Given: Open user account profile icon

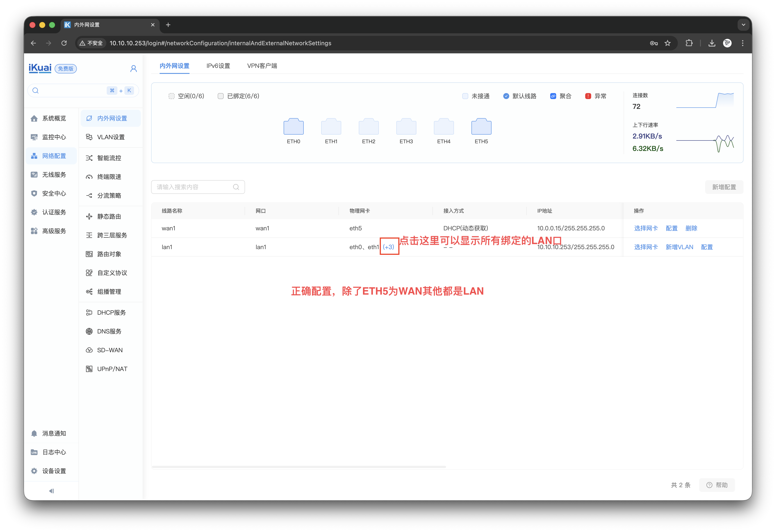Looking at the screenshot, I should coord(133,69).
